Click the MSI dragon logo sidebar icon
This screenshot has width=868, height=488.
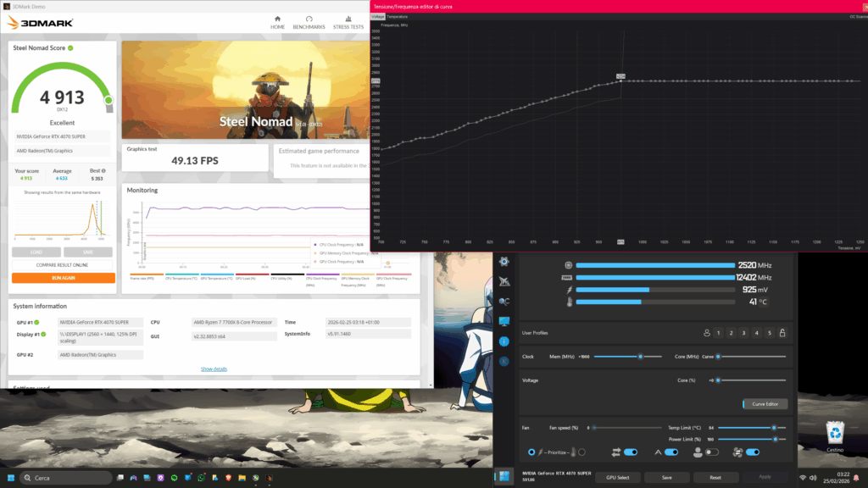(504, 281)
